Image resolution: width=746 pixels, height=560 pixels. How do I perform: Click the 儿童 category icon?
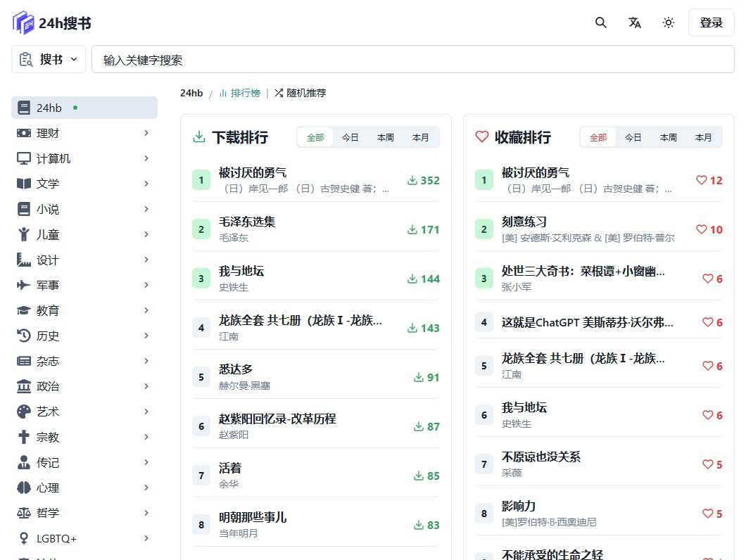[x=23, y=234]
